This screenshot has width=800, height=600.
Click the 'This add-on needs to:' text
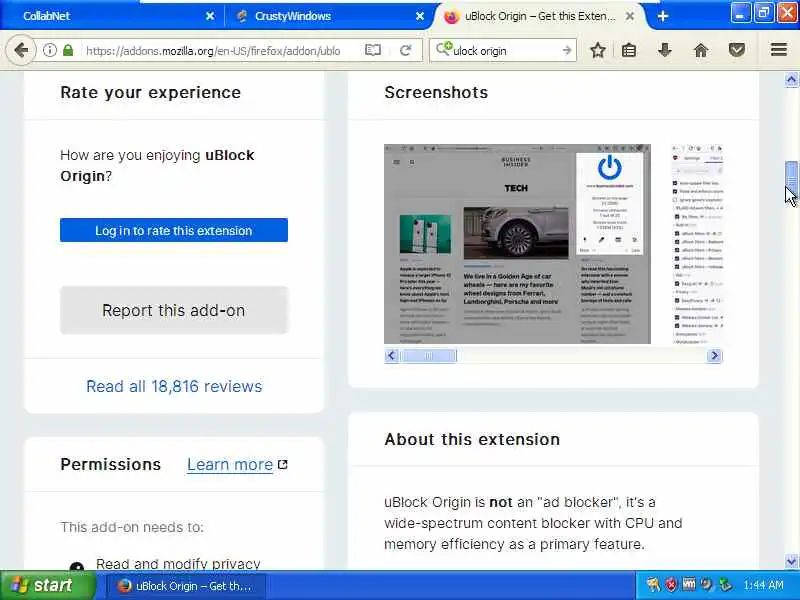tap(132, 527)
